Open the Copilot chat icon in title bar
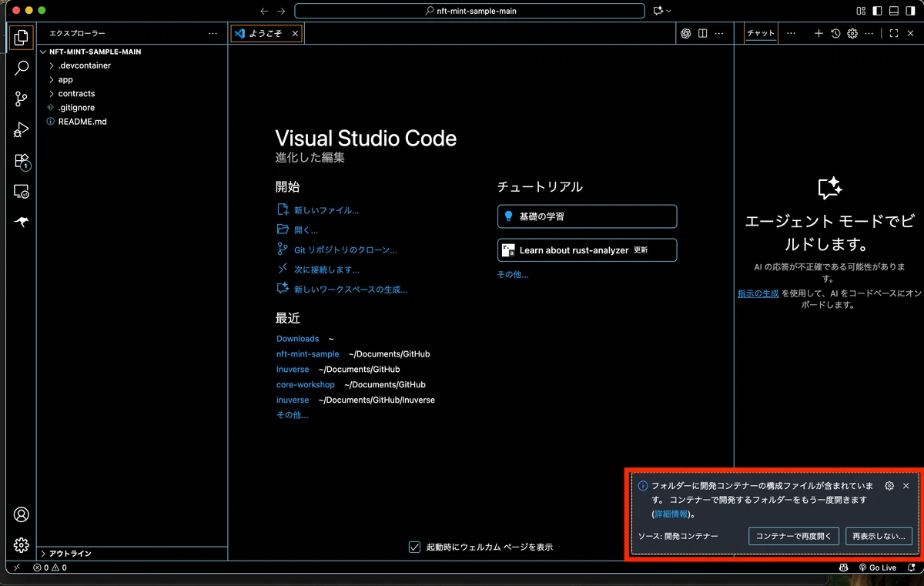This screenshot has width=924, height=586. [x=658, y=11]
